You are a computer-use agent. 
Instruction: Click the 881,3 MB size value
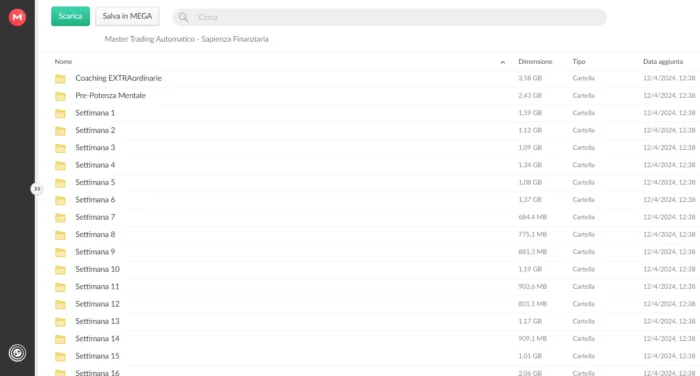coord(533,252)
